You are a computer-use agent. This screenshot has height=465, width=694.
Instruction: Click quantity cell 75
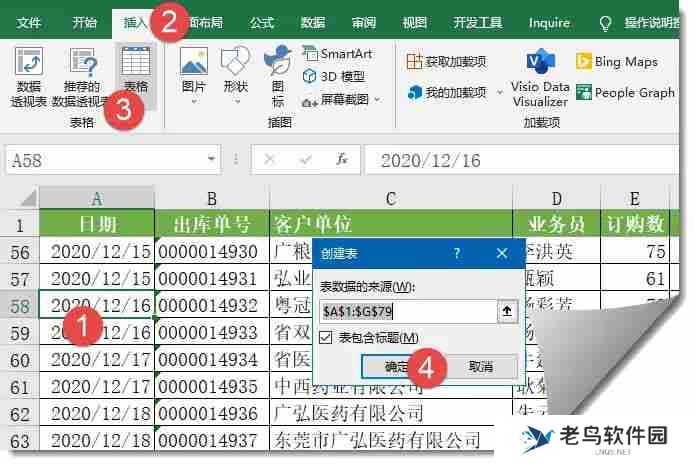[x=635, y=252]
